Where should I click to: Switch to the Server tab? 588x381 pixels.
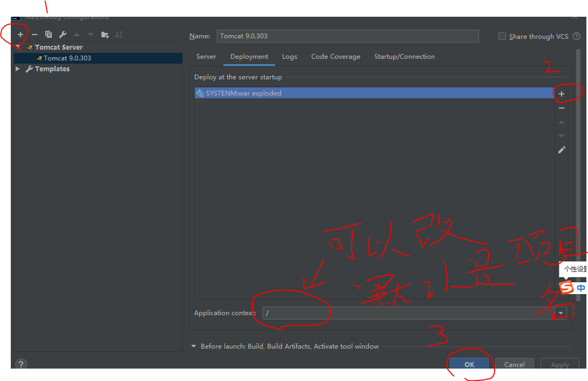[206, 57]
